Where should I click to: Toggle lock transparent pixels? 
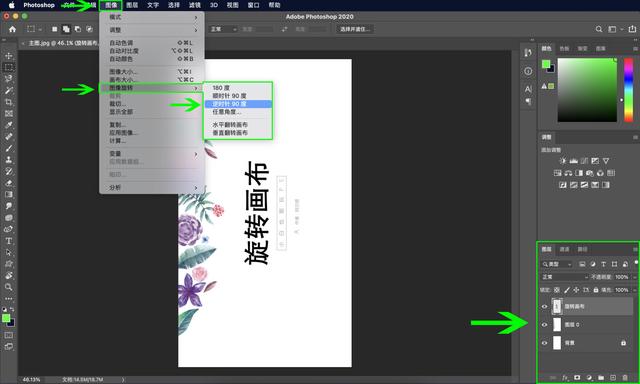pyautogui.click(x=557, y=290)
